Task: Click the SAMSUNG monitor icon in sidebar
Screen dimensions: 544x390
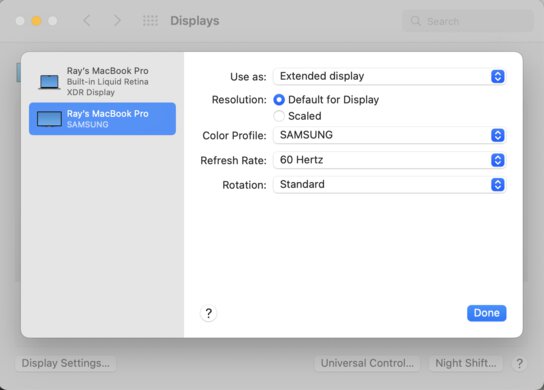Action: point(49,119)
